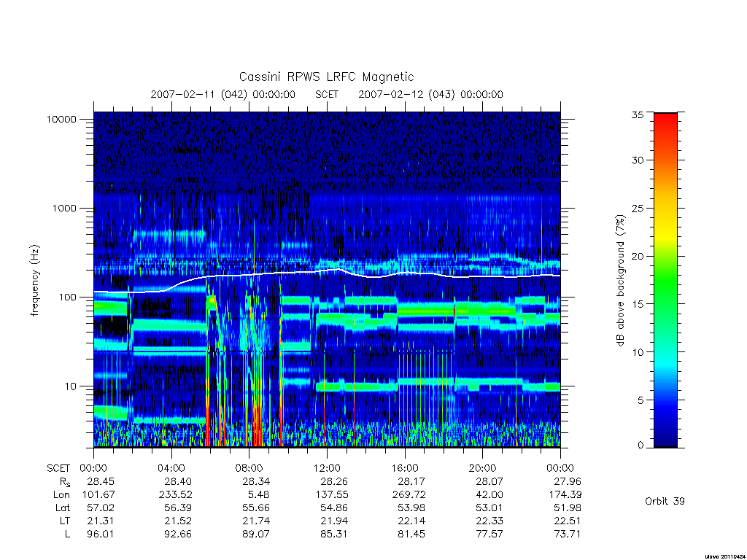Select the 16:00 SCET time tick label
The height and width of the screenshot is (560, 747).
pyautogui.click(x=405, y=468)
